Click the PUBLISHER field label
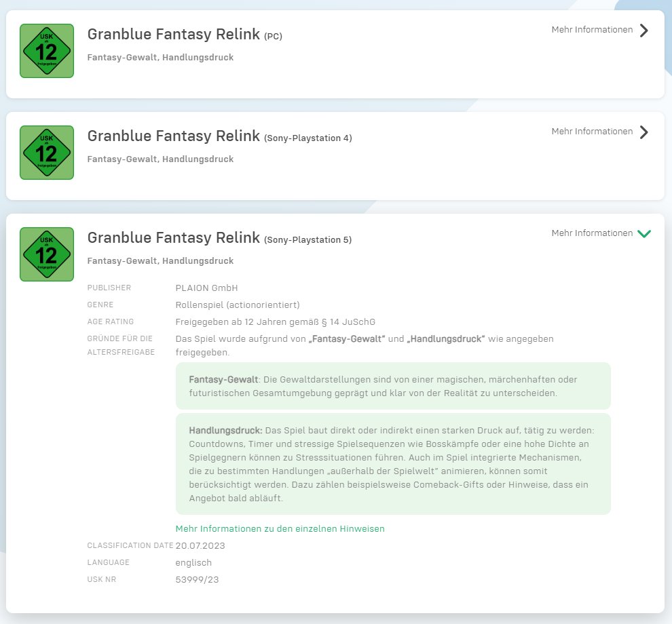The height and width of the screenshot is (624, 672). [109, 288]
